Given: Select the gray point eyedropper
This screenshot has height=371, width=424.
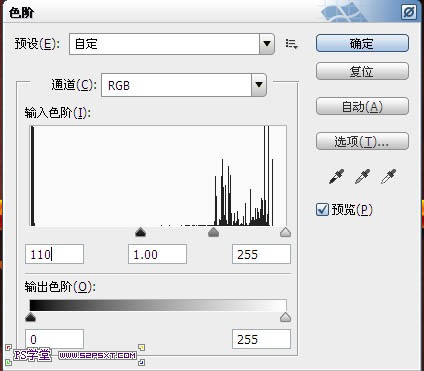Looking at the screenshot, I should coord(363,176).
